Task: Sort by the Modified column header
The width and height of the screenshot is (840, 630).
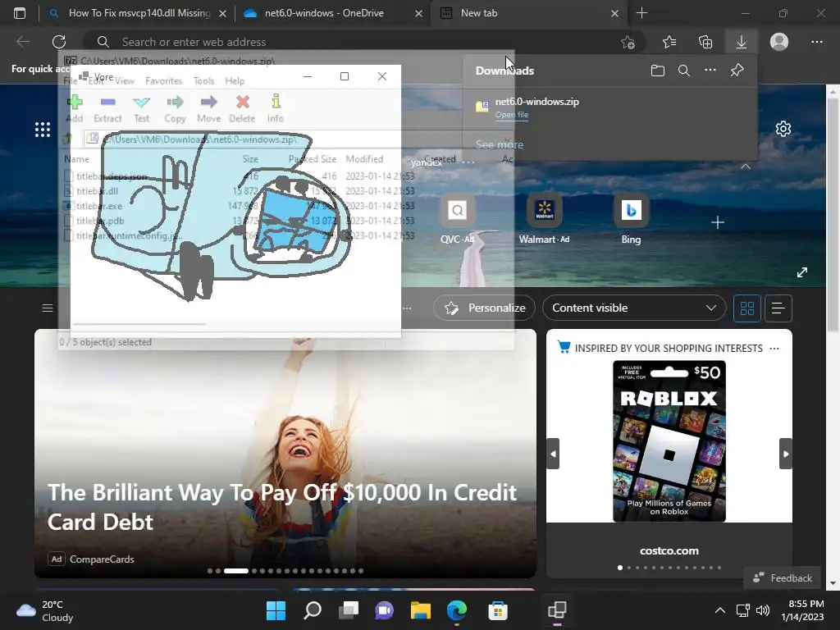Action: [x=364, y=159]
